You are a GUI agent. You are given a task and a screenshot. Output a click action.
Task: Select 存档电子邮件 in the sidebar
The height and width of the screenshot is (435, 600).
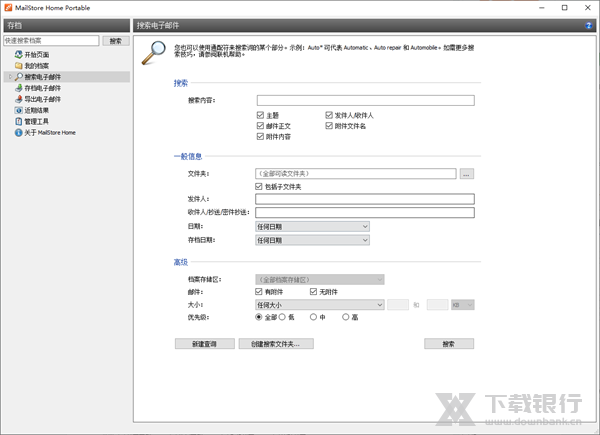[42, 88]
